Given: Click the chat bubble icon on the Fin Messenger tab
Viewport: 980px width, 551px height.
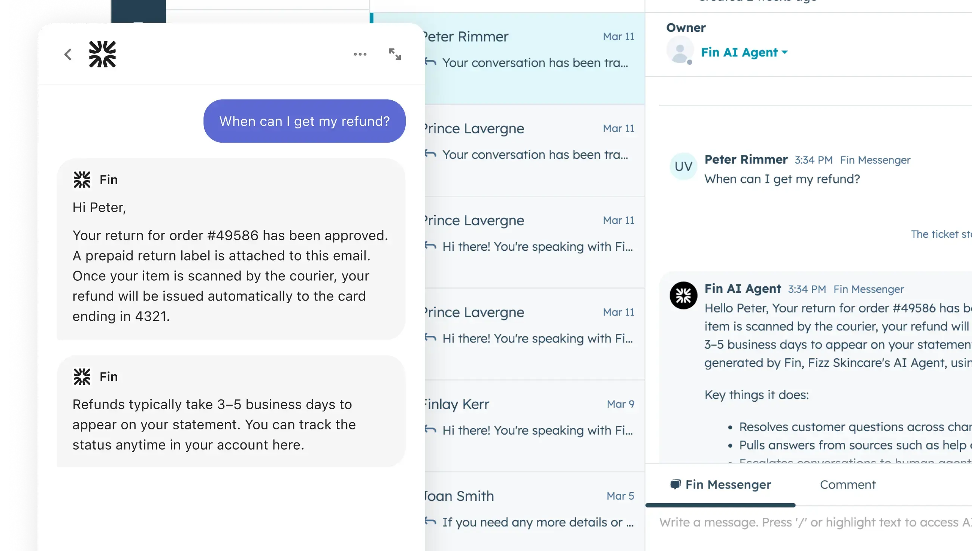Looking at the screenshot, I should (x=675, y=484).
